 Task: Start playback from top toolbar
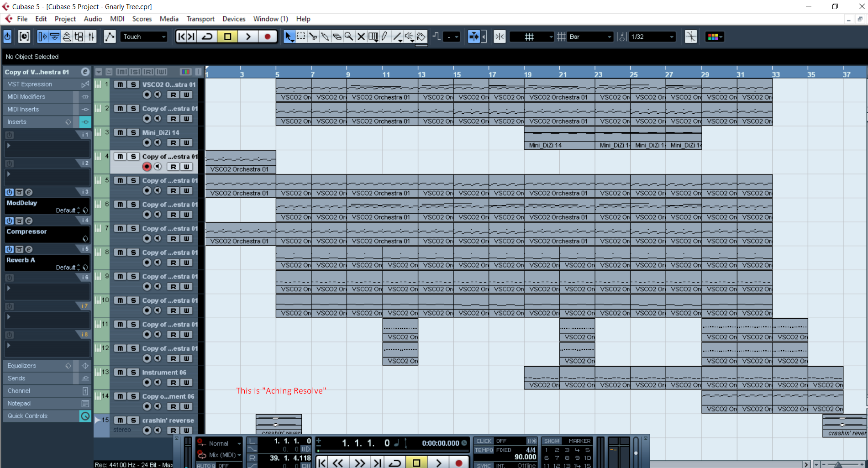click(x=247, y=37)
